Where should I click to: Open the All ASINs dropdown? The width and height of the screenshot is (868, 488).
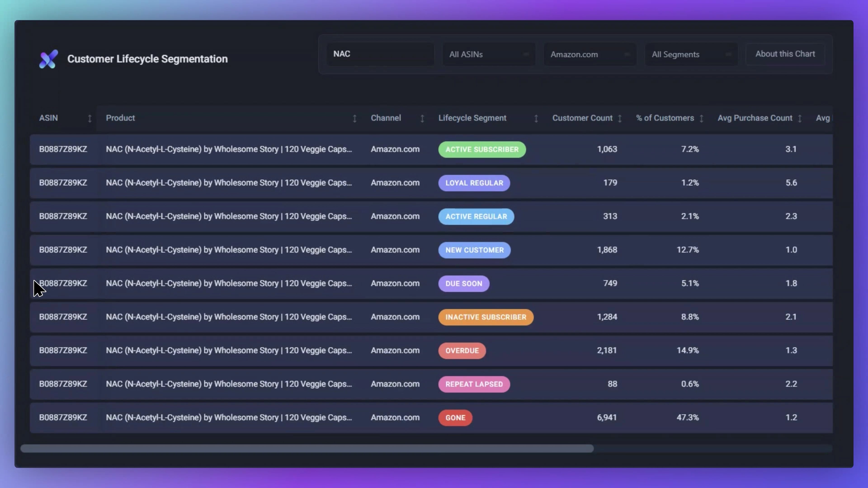click(488, 54)
